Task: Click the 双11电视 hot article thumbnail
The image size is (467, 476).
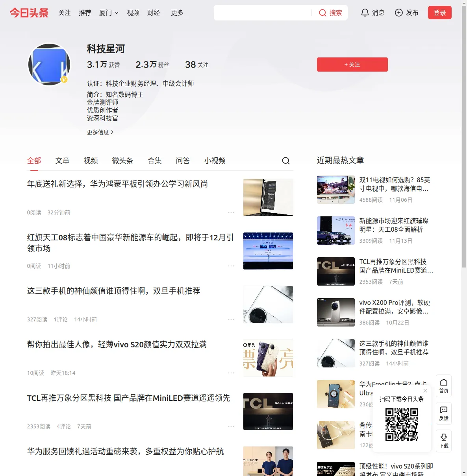Action: click(x=336, y=190)
